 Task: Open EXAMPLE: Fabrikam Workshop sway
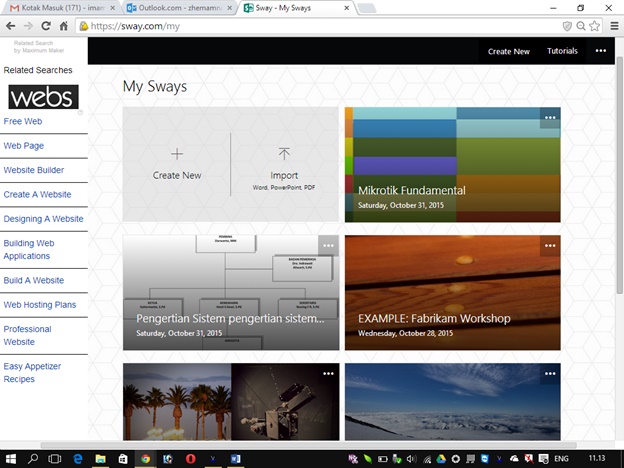coord(452,292)
